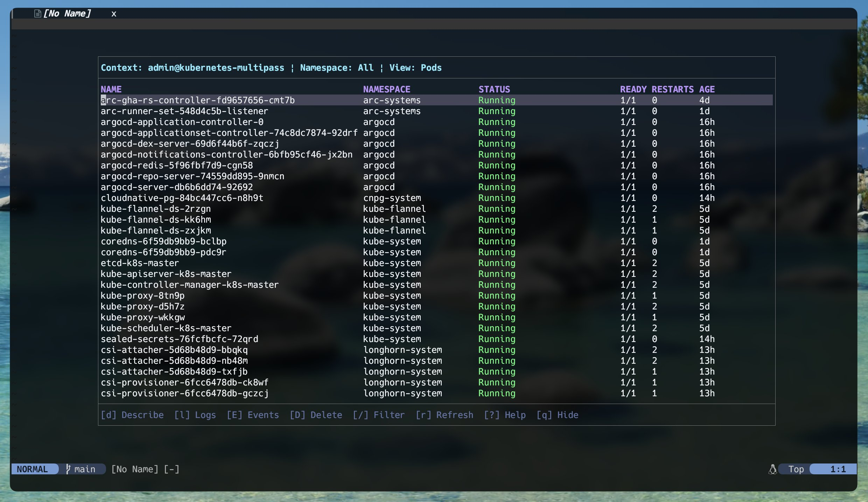Close the No Name tab with x

click(x=114, y=14)
